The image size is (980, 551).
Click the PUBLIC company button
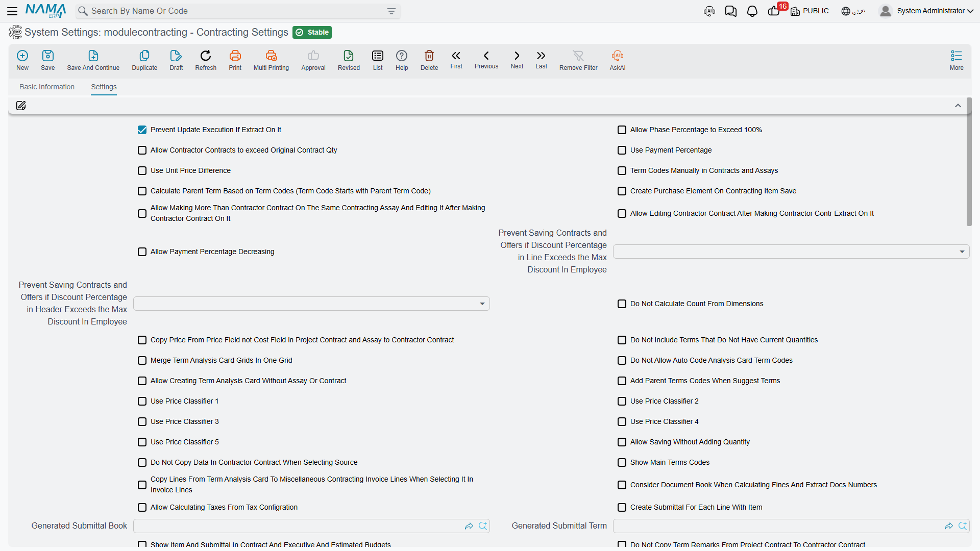coord(810,11)
